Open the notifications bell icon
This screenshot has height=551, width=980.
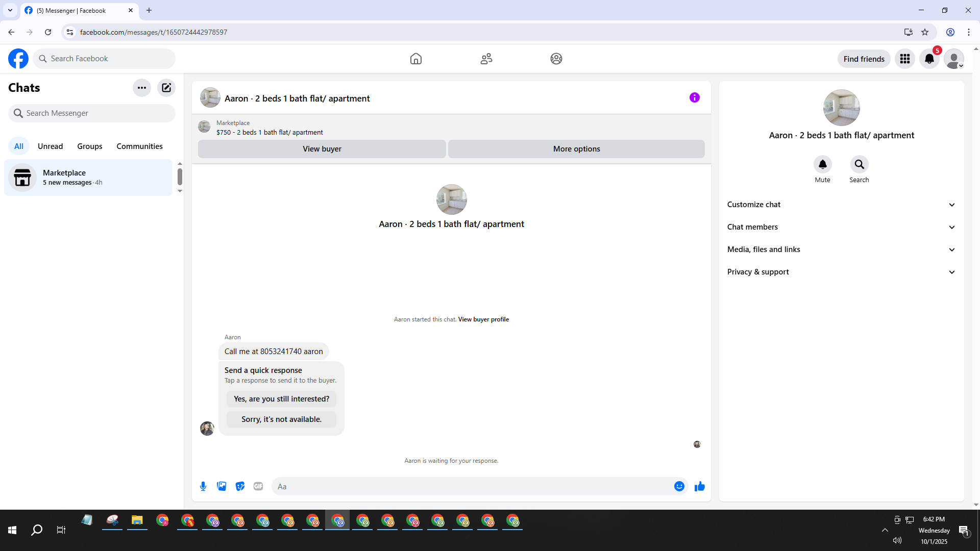(929, 59)
